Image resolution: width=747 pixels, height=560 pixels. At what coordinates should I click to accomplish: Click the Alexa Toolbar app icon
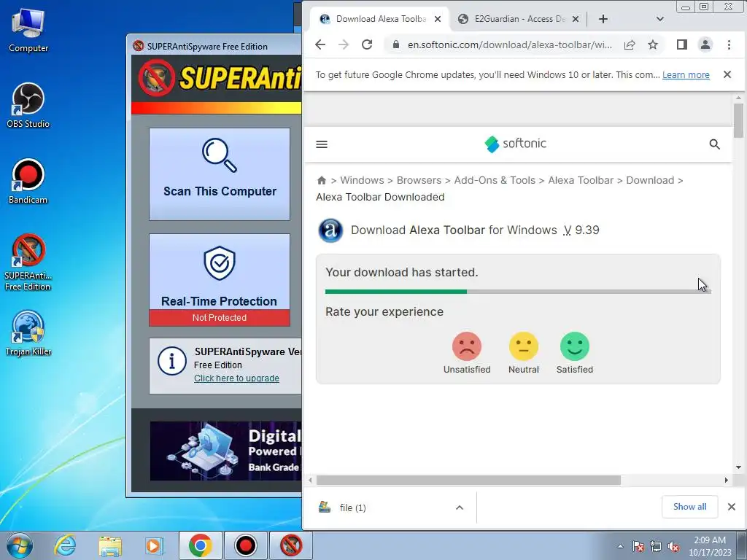tap(330, 230)
